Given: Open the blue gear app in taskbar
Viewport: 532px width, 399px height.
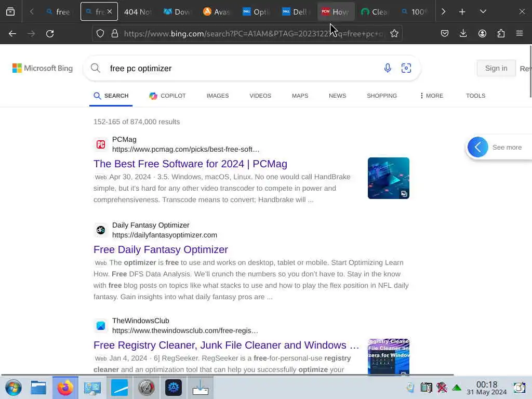Looking at the screenshot, I should (x=174, y=388).
